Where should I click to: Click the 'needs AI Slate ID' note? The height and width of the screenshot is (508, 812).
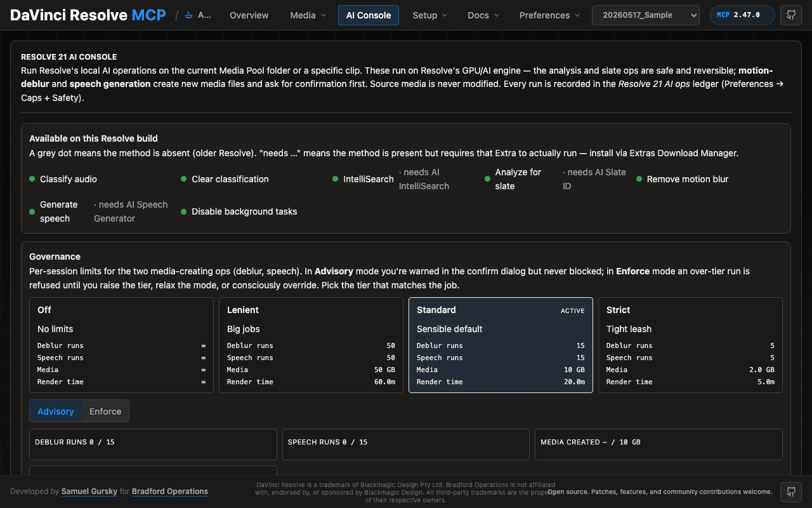594,179
